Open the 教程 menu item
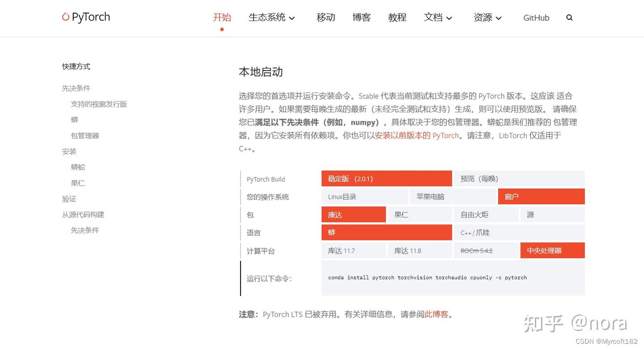The width and height of the screenshot is (644, 349). [397, 18]
